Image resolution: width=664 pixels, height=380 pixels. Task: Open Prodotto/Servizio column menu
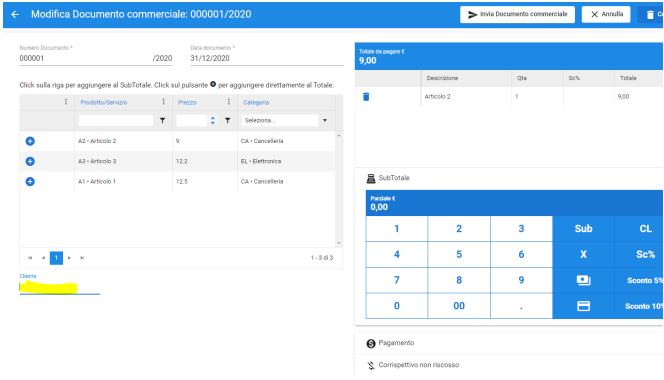[x=163, y=102]
